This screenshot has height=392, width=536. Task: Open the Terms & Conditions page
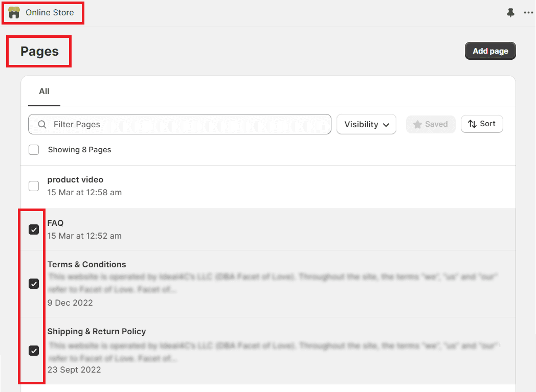coord(86,264)
